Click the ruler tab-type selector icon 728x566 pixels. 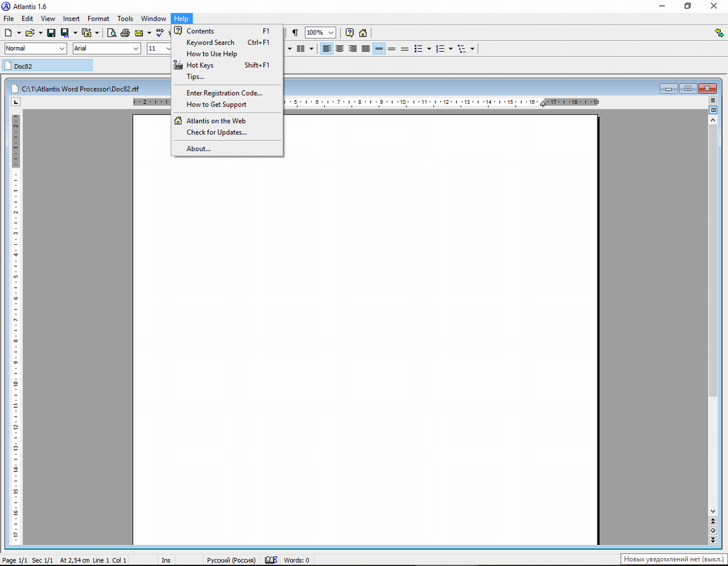tap(16, 102)
